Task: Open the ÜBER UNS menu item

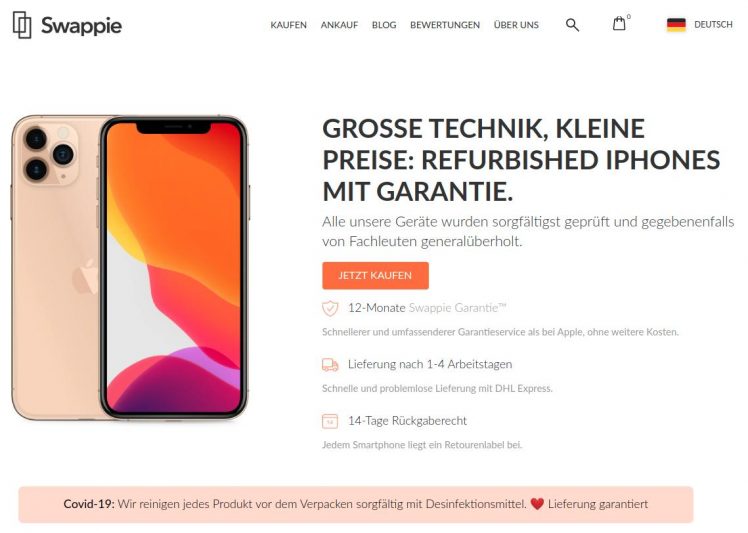Action: click(x=516, y=25)
